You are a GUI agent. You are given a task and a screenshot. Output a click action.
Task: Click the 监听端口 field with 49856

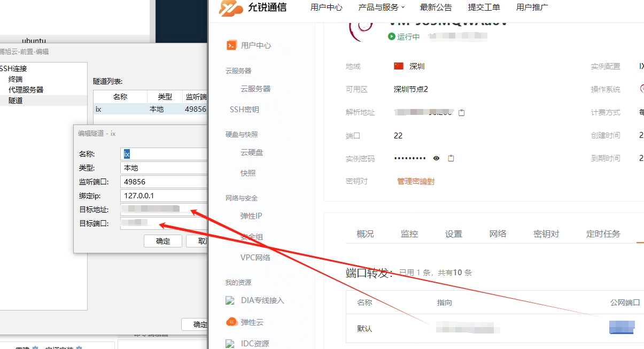tap(164, 182)
